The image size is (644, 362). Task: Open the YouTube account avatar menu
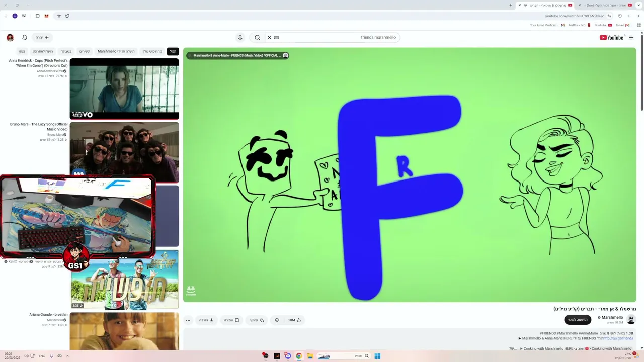pyautogui.click(x=10, y=37)
